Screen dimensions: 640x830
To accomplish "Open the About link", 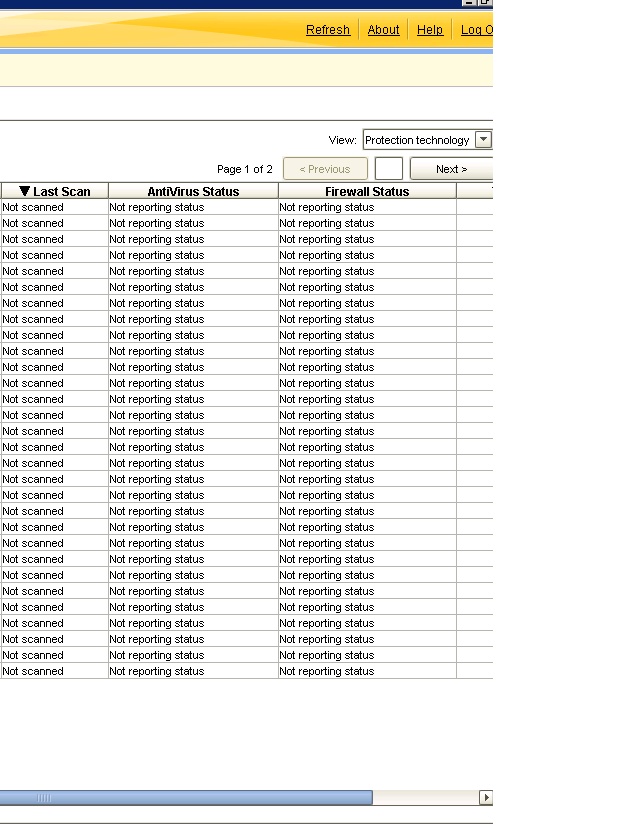I will (383, 30).
